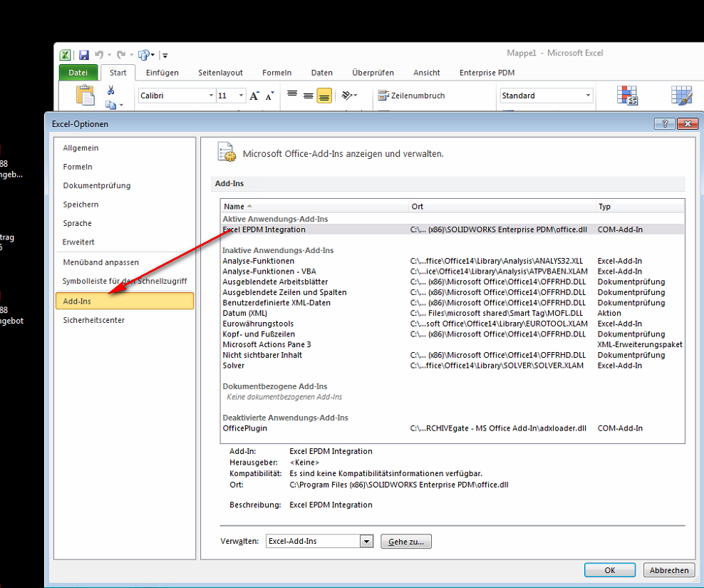Image resolution: width=704 pixels, height=588 pixels.
Task: Select Analyse-Funktionen add-in row
Action: coord(452,261)
